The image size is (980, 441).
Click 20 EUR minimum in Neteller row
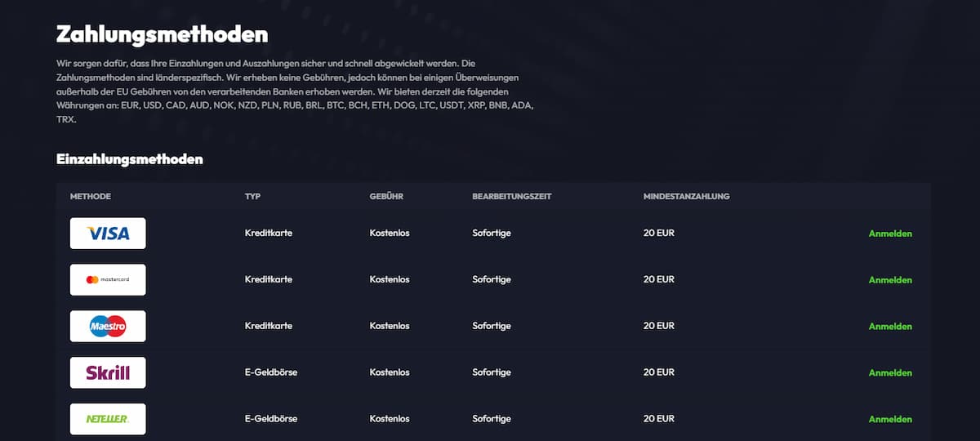tap(659, 419)
